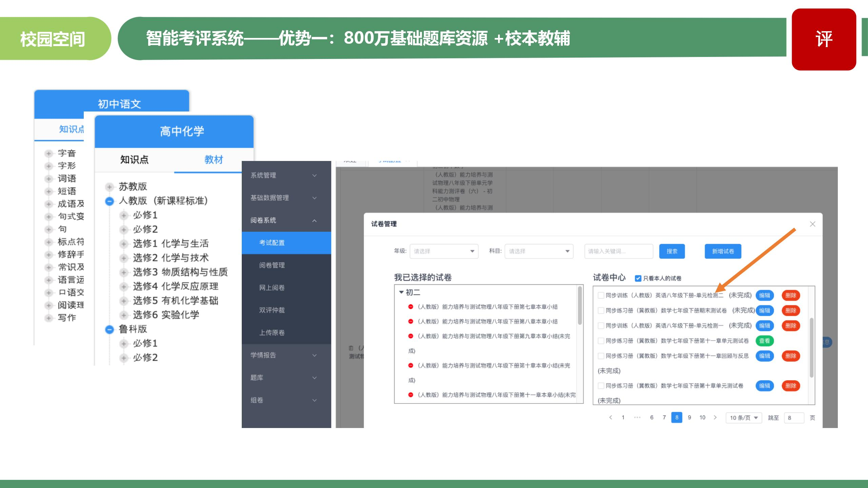
Task: Remove 第七章本章小结 with red minus icon
Action: click(411, 307)
